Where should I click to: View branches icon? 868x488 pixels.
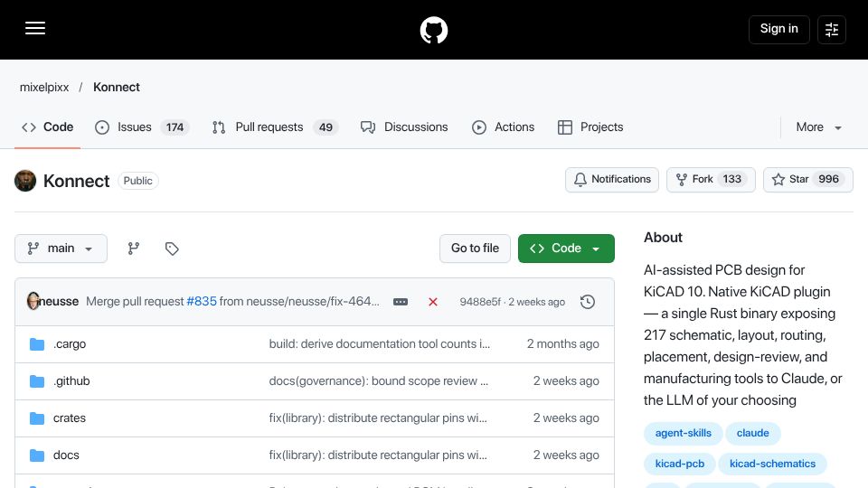point(134,249)
